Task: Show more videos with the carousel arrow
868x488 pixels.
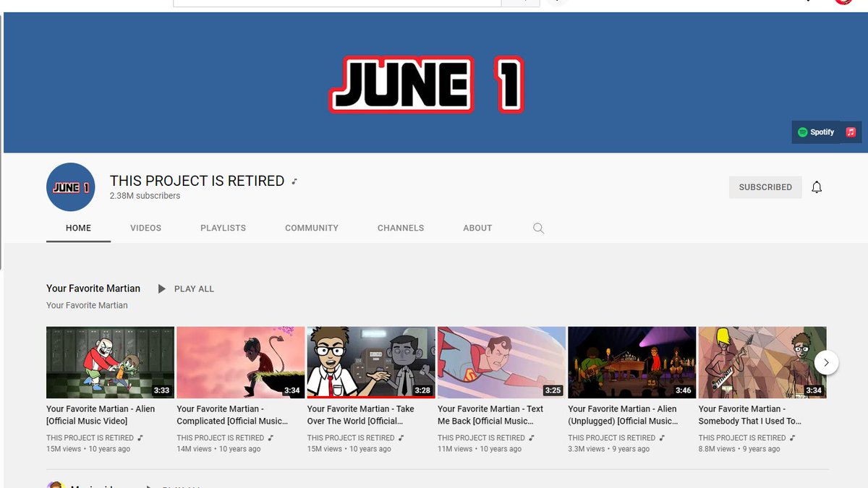Action: pyautogui.click(x=826, y=362)
